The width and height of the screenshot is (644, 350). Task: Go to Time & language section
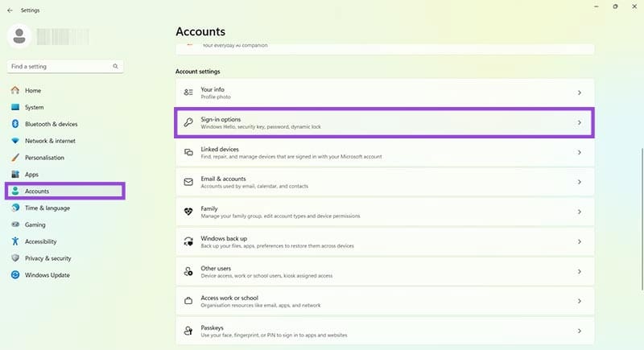47,208
